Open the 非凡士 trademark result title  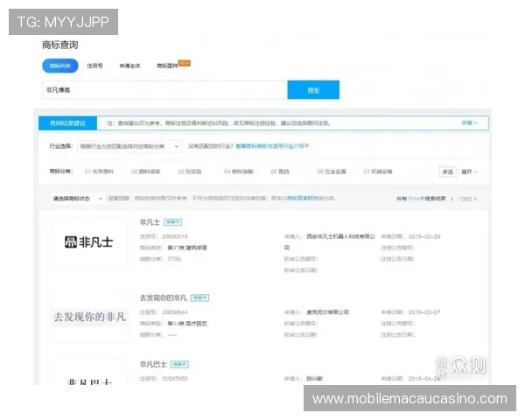(x=150, y=222)
